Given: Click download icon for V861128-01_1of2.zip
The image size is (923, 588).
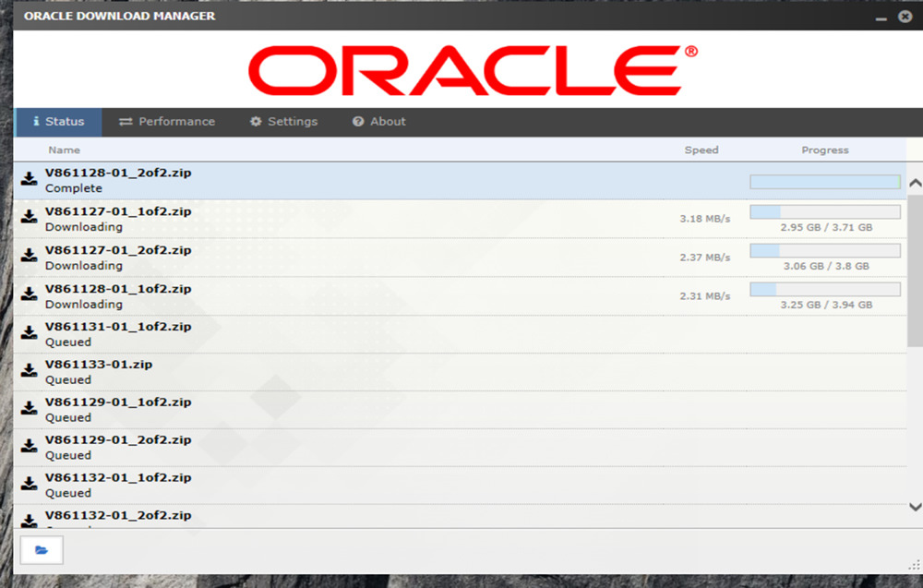Looking at the screenshot, I should pos(30,296).
